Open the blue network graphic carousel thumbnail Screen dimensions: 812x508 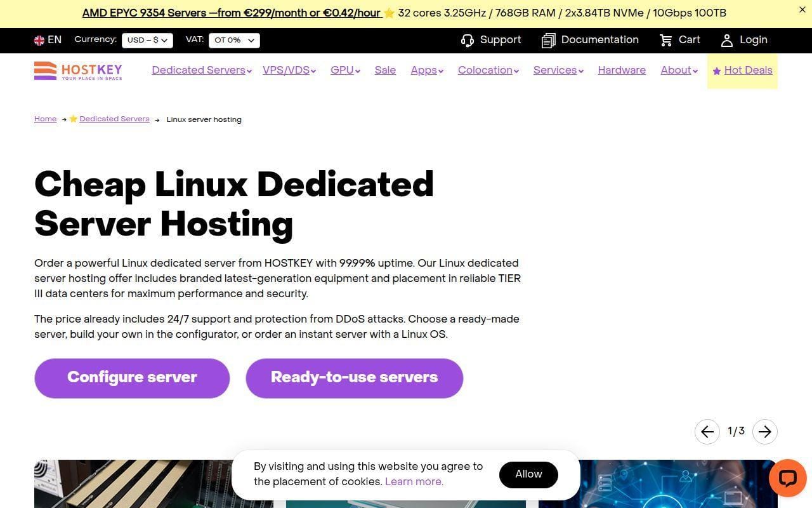[x=658, y=484]
